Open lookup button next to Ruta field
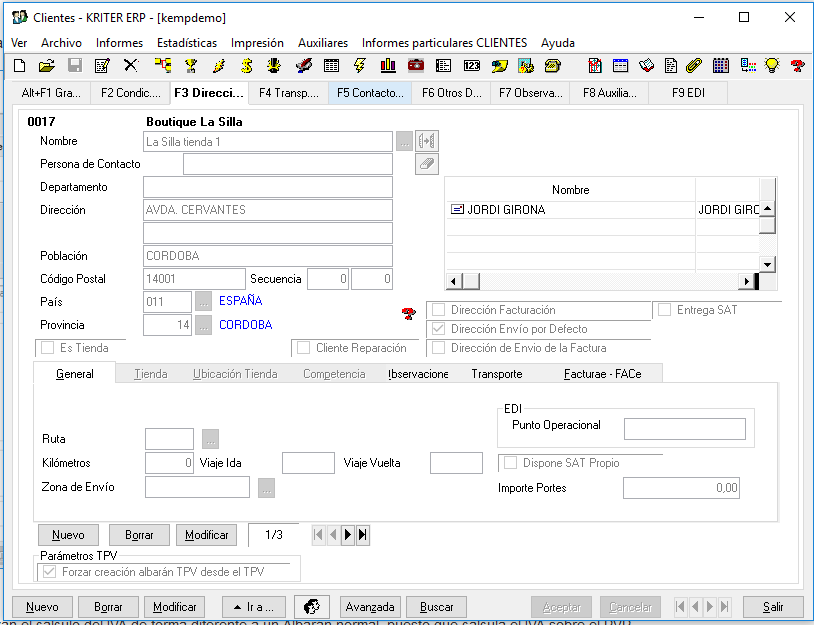Image resolution: width=814 pixels, height=625 pixels. [210, 439]
